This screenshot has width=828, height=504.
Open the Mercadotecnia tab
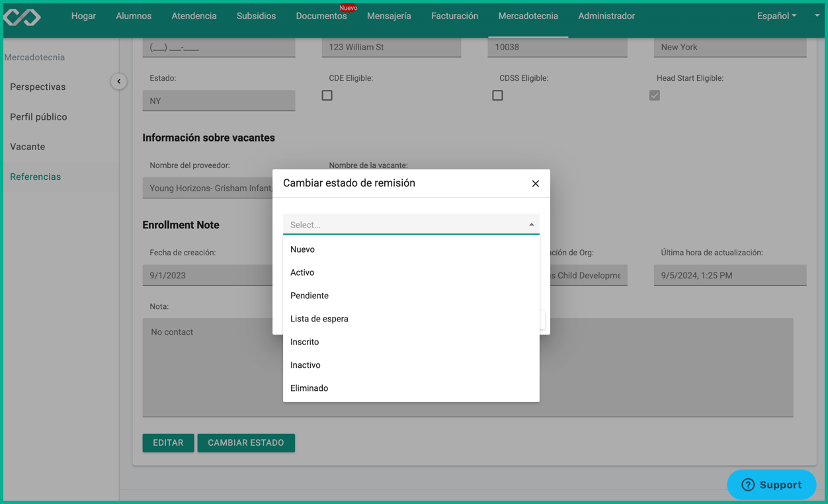tap(528, 16)
